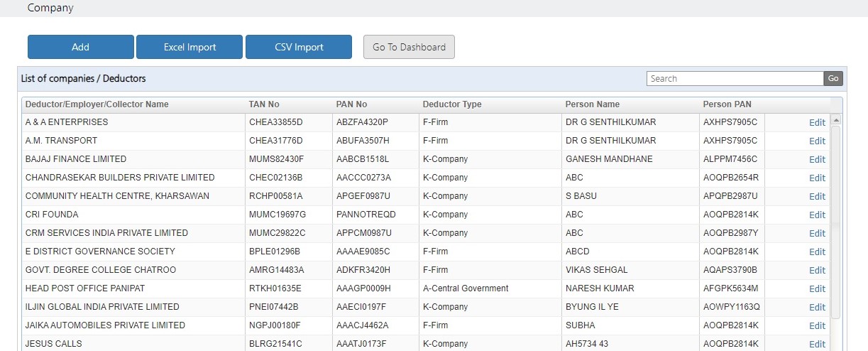Image resolution: width=868 pixels, height=351 pixels.
Task: Sort by the TAN No column
Action: tap(264, 104)
